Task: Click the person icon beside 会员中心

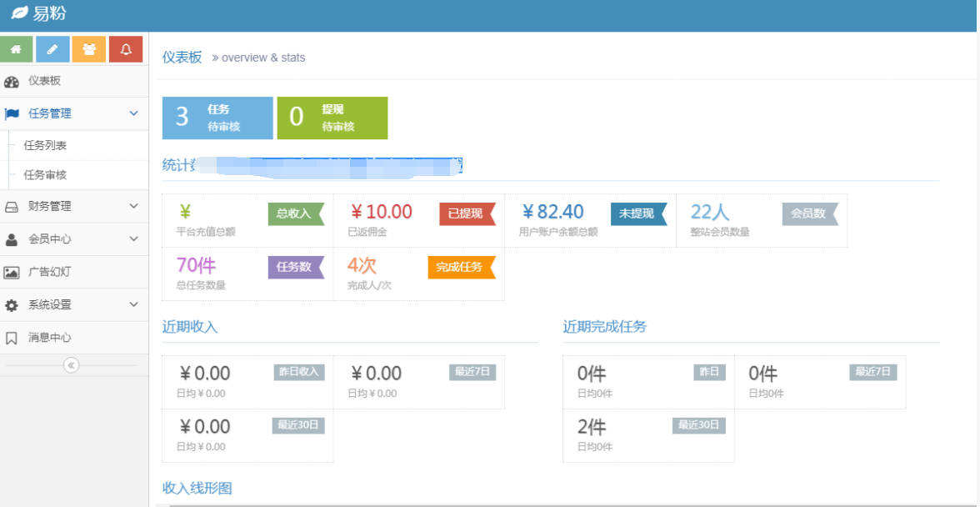Action: [x=12, y=239]
